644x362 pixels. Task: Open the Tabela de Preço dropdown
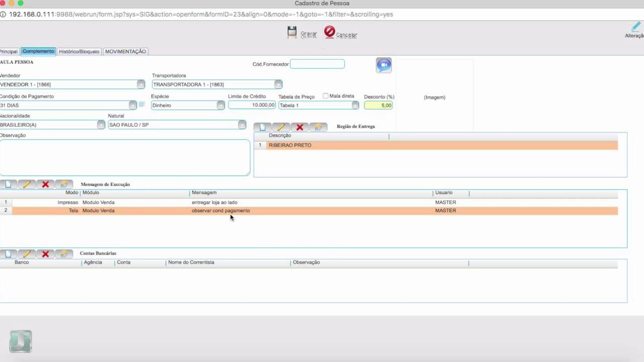click(x=355, y=105)
